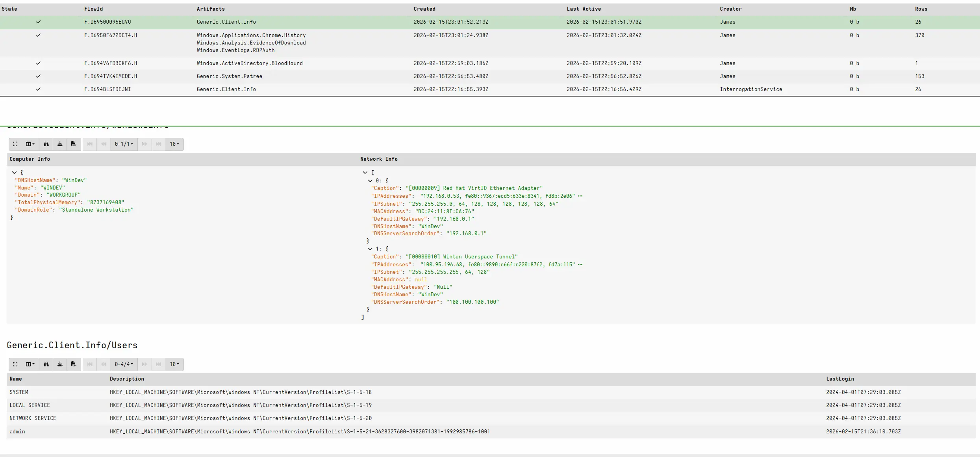This screenshot has height=457, width=980.
Task: Click Description column header in Users table
Action: 127,379
